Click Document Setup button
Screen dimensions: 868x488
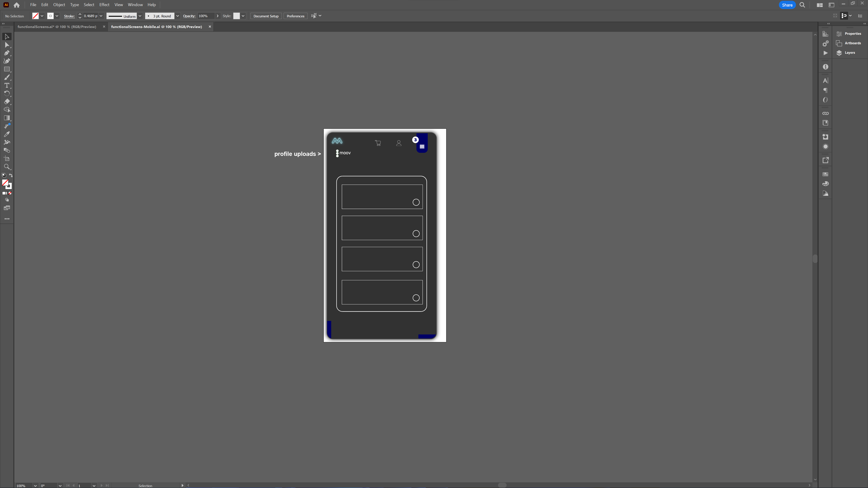click(x=266, y=16)
